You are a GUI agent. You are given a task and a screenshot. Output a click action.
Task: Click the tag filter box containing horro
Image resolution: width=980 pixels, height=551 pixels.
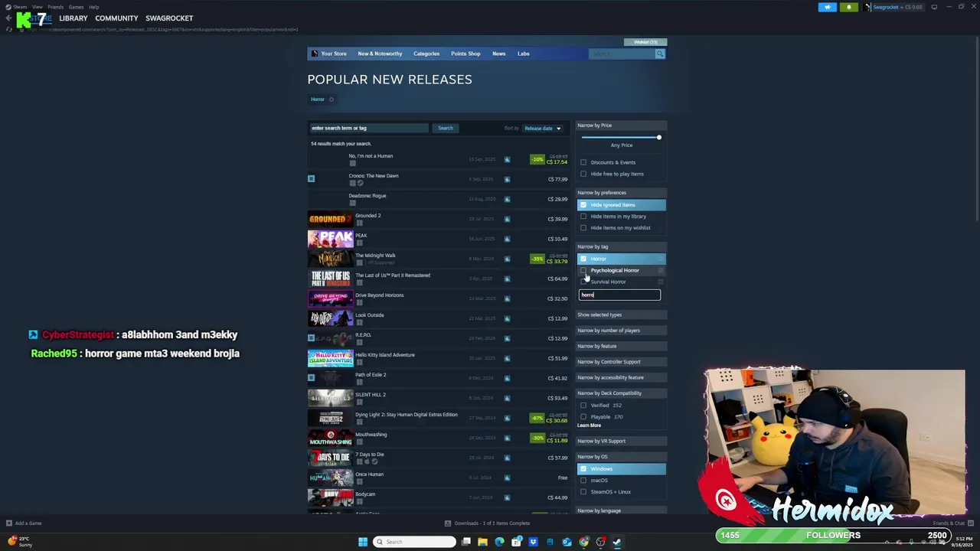(619, 295)
